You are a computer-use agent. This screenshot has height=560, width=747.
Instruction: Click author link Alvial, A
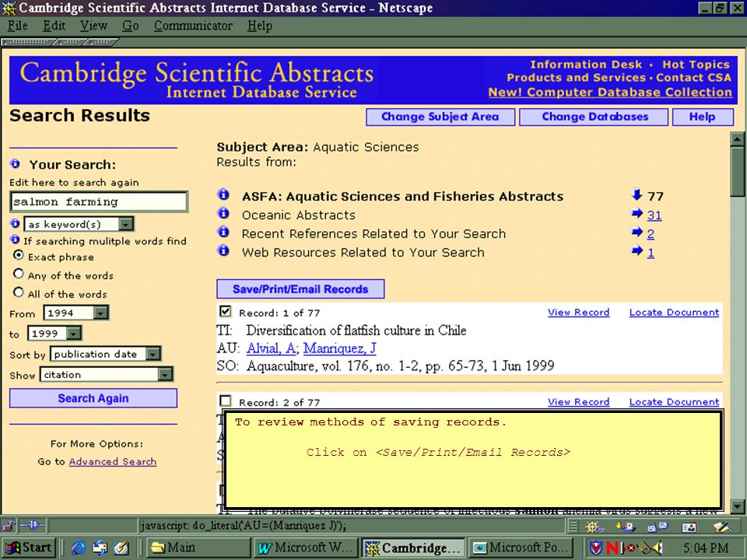tap(271, 348)
